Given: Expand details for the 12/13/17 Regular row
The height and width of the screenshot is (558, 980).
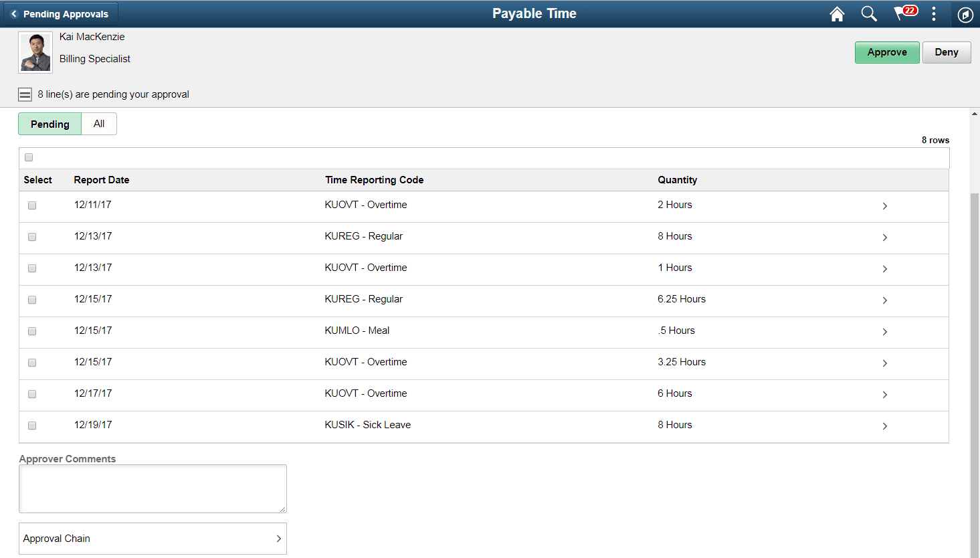Looking at the screenshot, I should click(884, 237).
